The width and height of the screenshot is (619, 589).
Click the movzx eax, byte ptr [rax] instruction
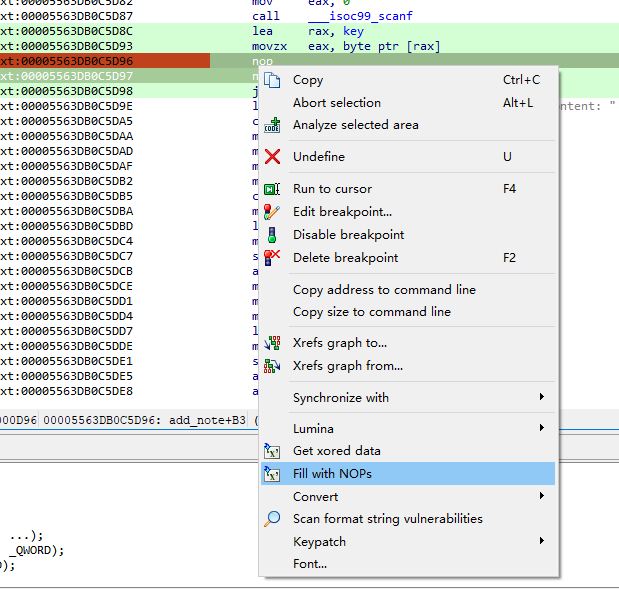(x=346, y=46)
